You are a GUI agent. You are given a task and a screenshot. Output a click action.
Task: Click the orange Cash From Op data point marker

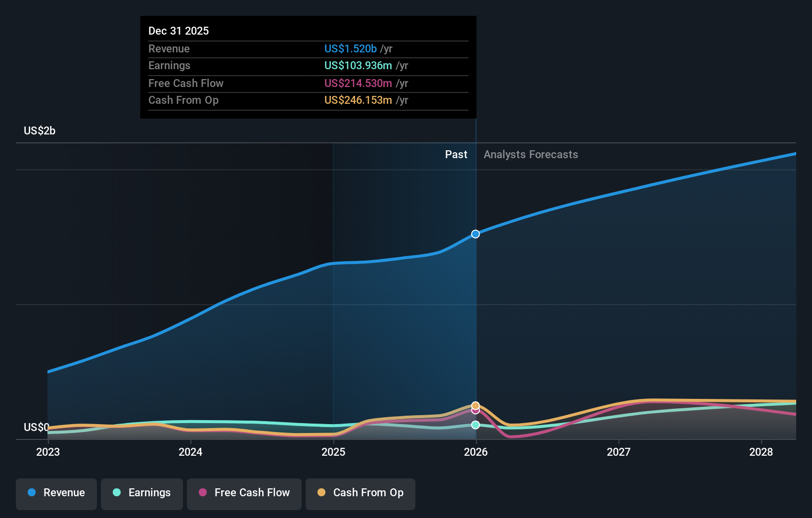click(x=475, y=404)
